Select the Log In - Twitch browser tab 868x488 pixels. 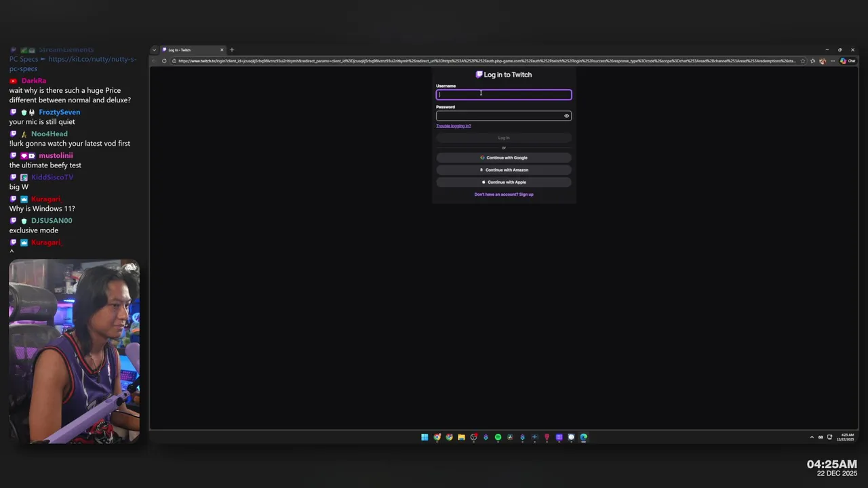tap(192, 49)
